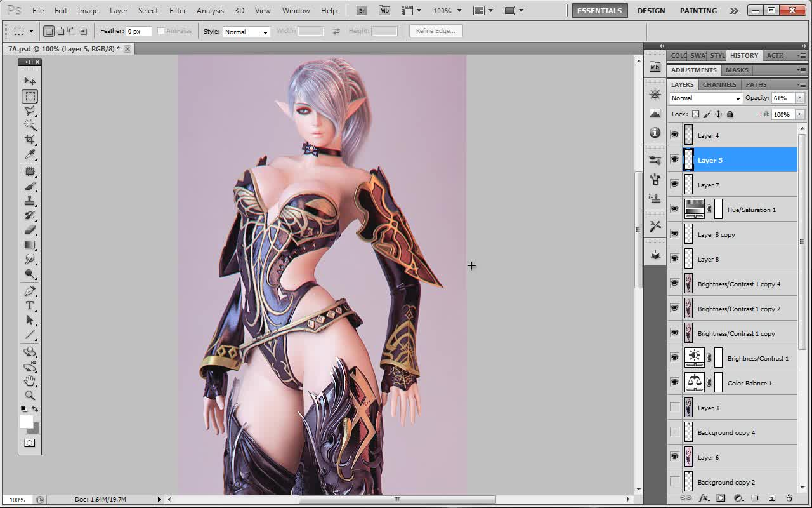Open the Fill slider arrow
Screen dimensions: 812x508
(799, 114)
